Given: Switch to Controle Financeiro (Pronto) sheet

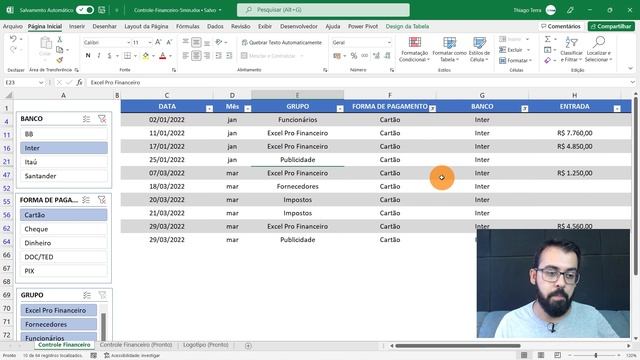Looking at the screenshot, I should click(x=136, y=345).
